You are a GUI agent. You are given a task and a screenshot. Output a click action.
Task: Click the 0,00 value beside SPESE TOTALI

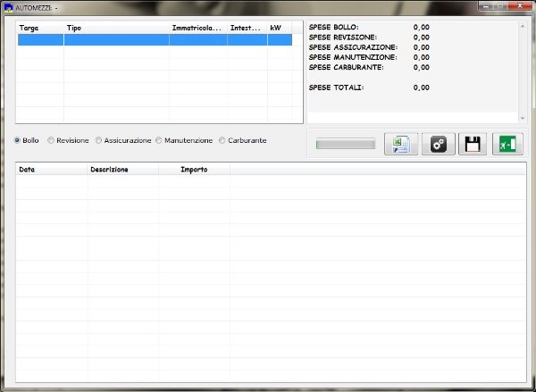[421, 88]
